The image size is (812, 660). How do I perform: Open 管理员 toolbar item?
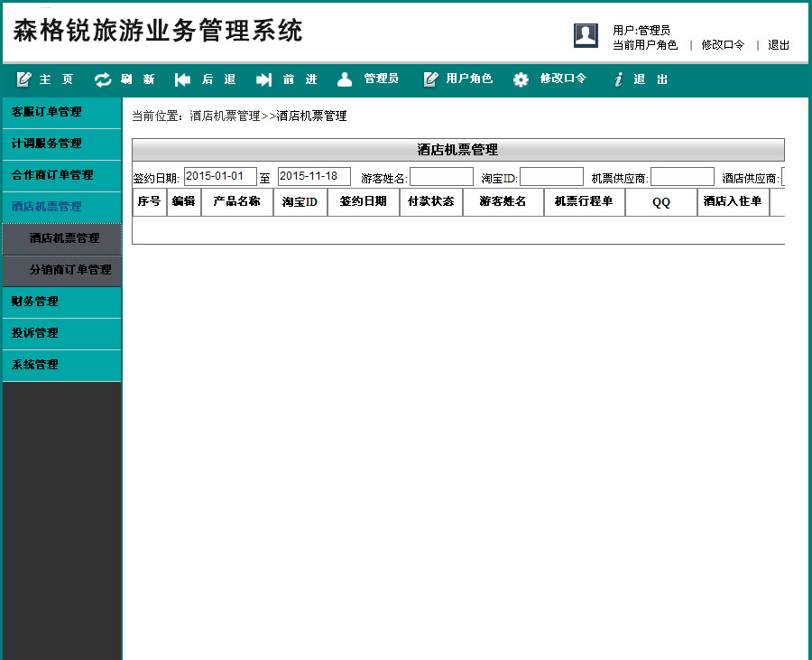coord(381,79)
